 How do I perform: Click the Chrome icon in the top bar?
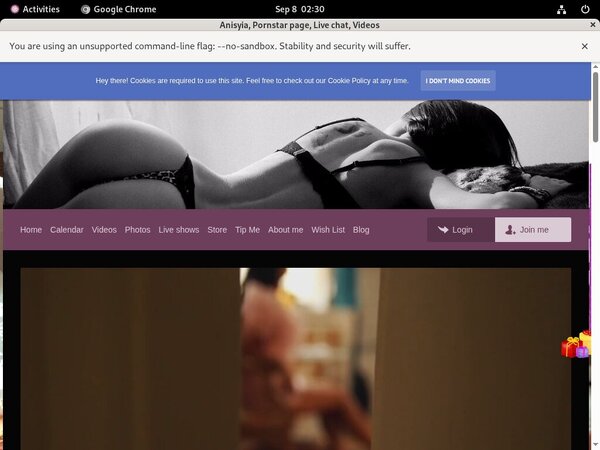coord(86,9)
